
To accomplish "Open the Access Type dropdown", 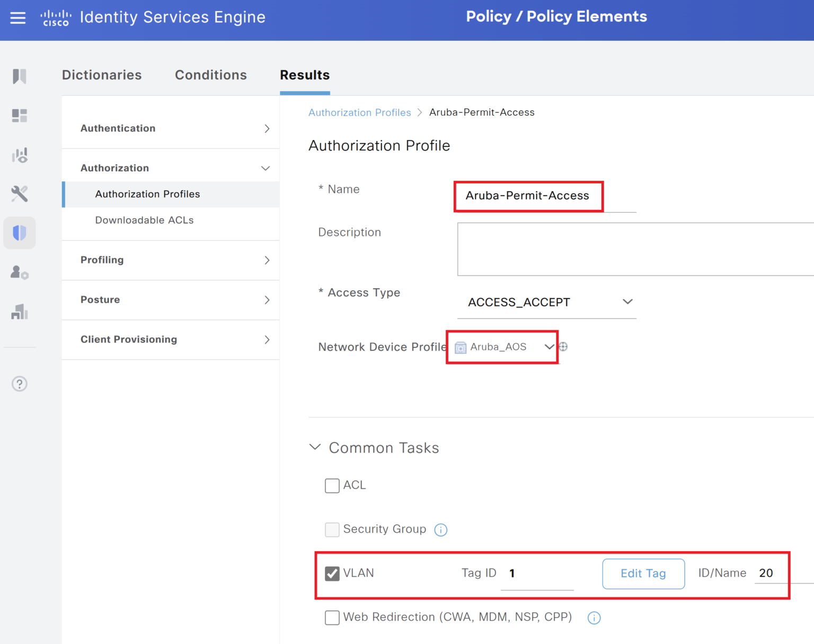I will click(627, 302).
